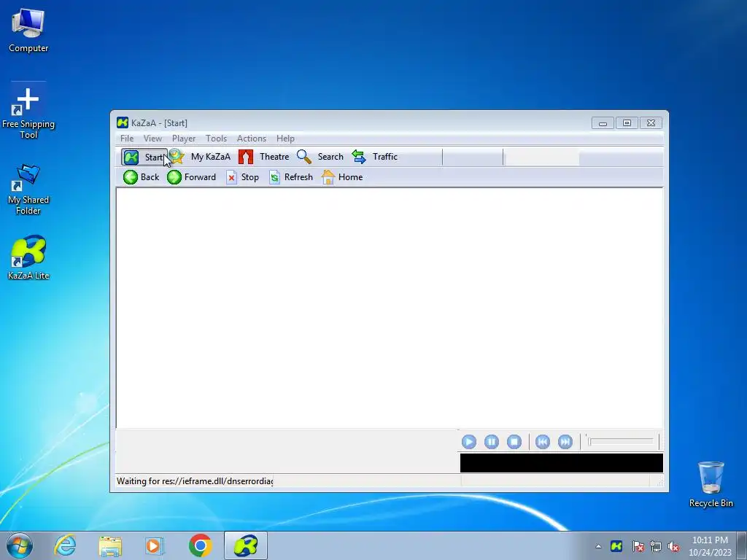This screenshot has width=747, height=560.
Task: Skip to previous track in player
Action: tap(542, 442)
